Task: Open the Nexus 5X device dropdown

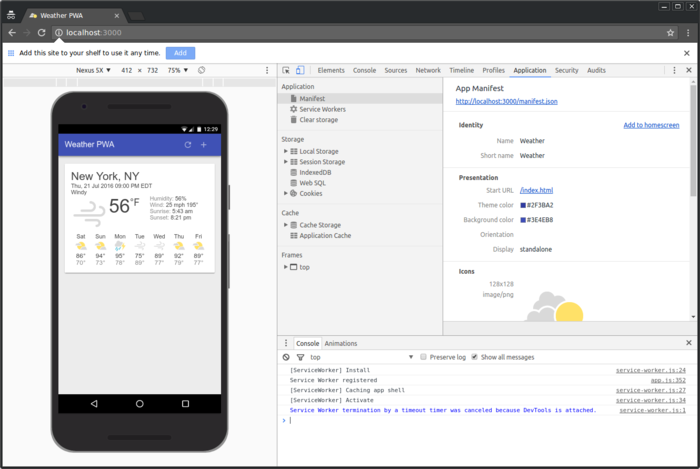Action: 94,71
